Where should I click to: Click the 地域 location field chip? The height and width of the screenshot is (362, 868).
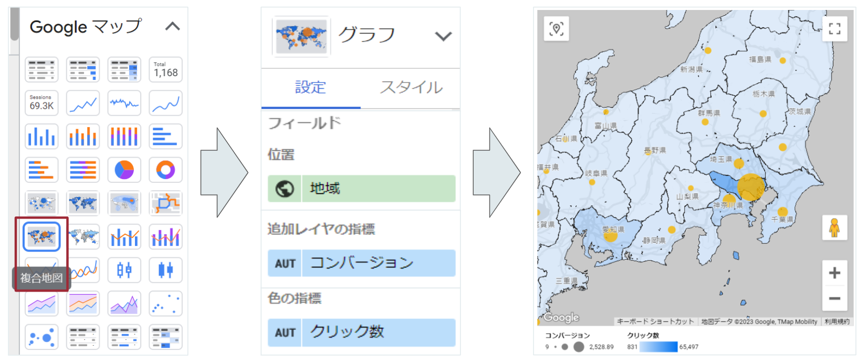coord(361,189)
